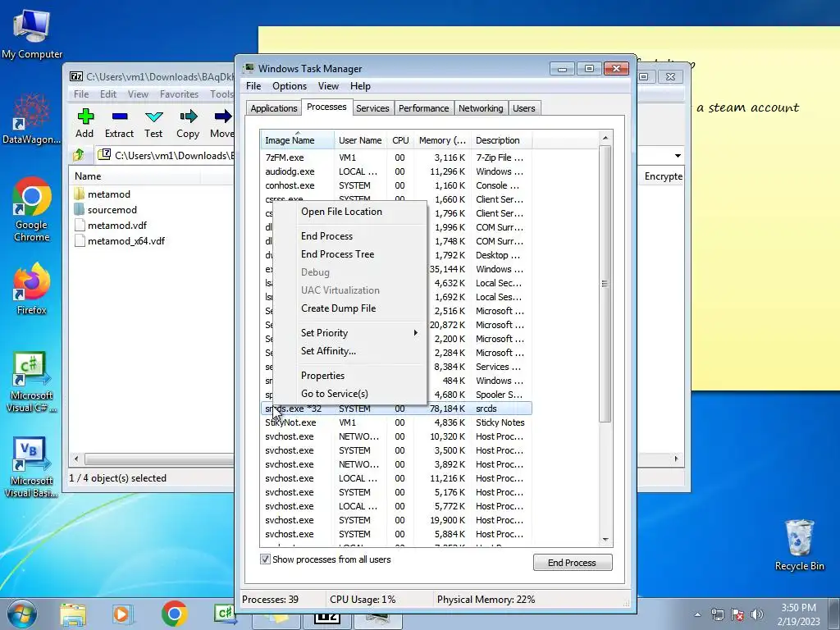Sort processes by User Name column
The height and width of the screenshot is (630, 840).
pos(360,140)
